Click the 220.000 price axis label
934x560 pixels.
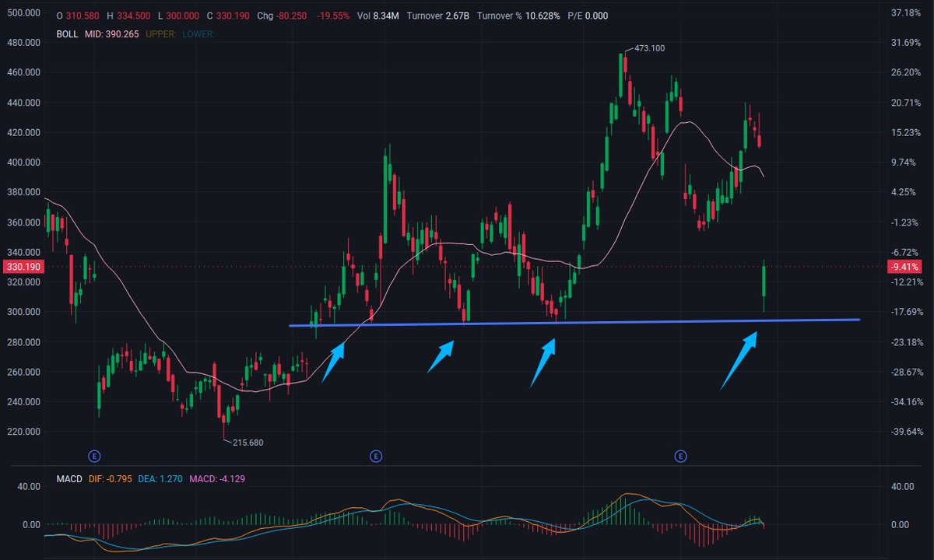click(x=23, y=432)
